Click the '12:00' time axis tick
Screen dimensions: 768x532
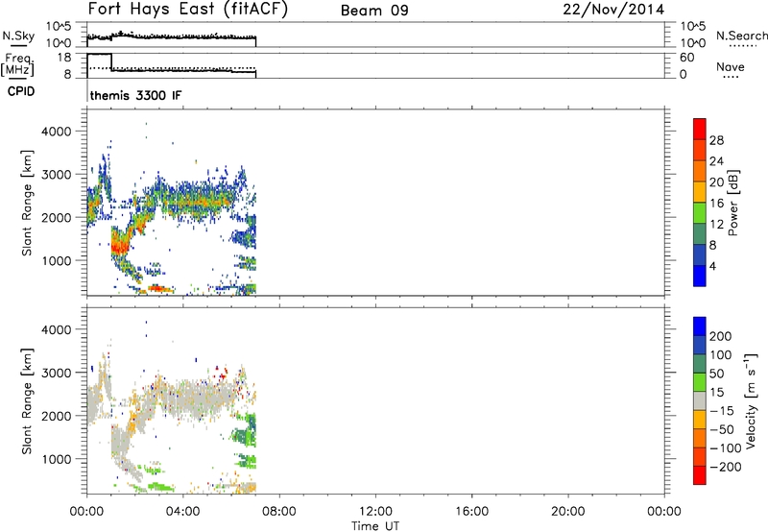coord(375,512)
